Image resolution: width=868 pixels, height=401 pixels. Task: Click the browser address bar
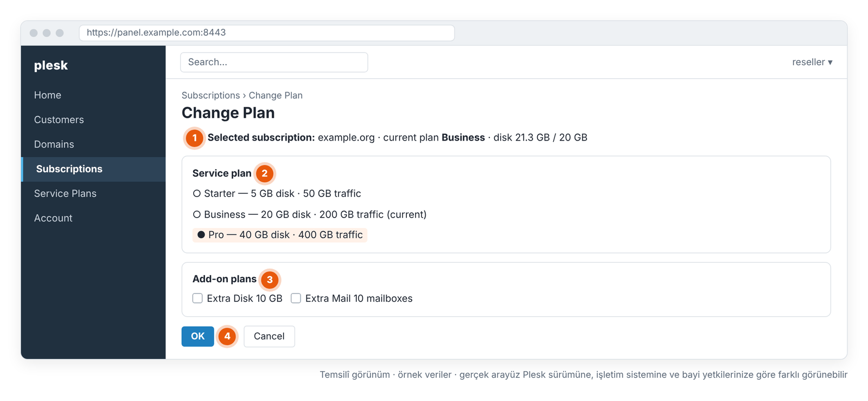(267, 33)
